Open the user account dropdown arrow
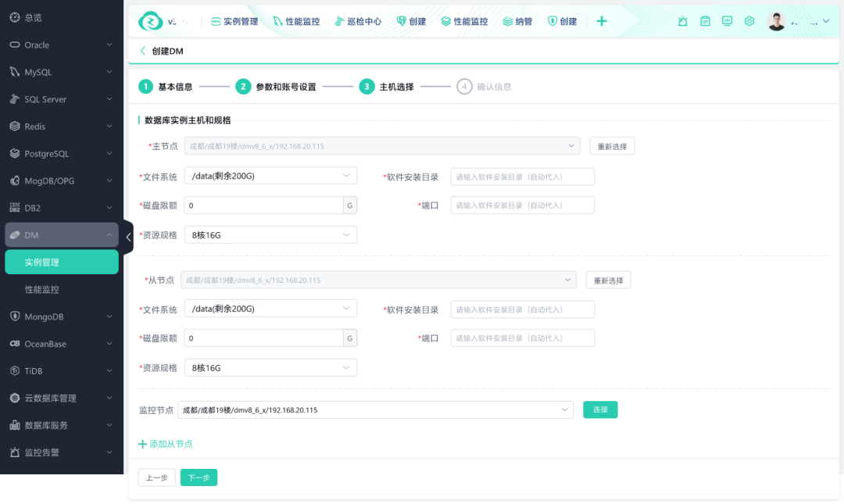 tap(826, 21)
